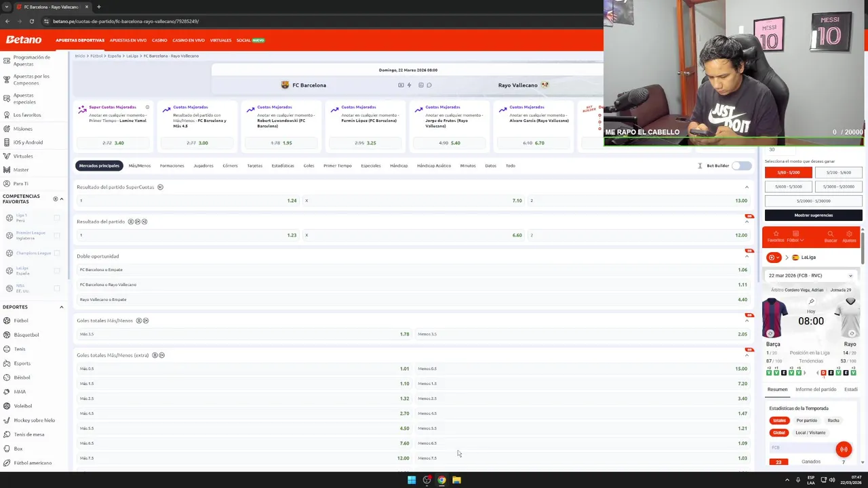Open Chrome in Windows taskbar
The image size is (868, 488).
[441, 480]
